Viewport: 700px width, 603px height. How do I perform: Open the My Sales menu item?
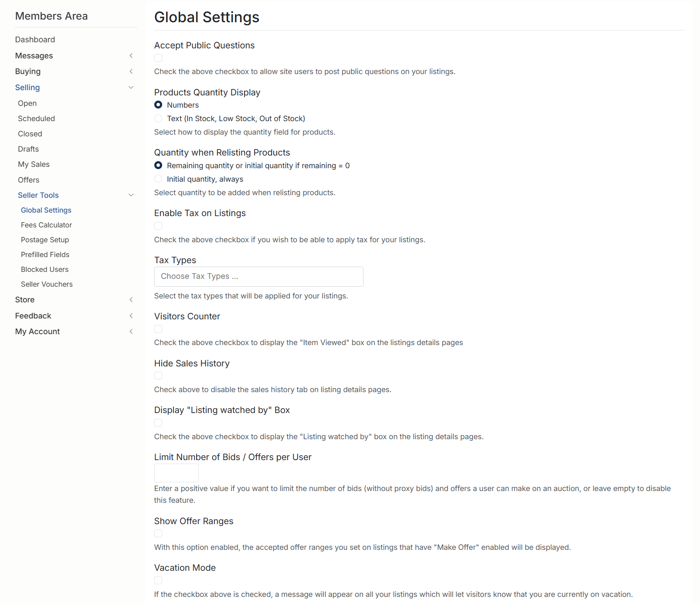[34, 164]
